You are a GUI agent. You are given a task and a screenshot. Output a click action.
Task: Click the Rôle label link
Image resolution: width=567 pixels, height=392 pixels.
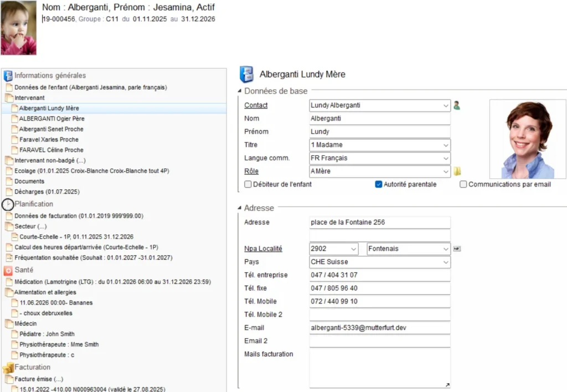(x=251, y=171)
